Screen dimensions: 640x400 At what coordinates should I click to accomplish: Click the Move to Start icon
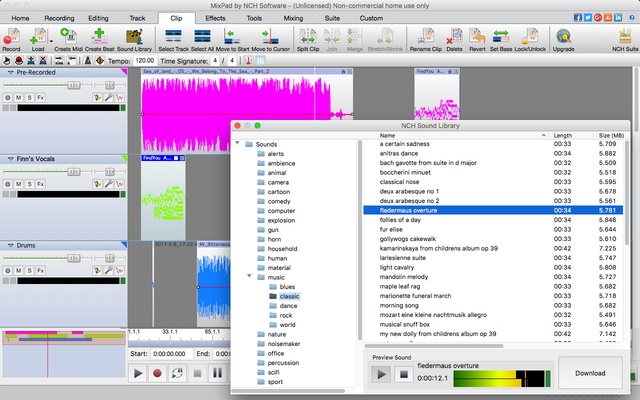232,40
